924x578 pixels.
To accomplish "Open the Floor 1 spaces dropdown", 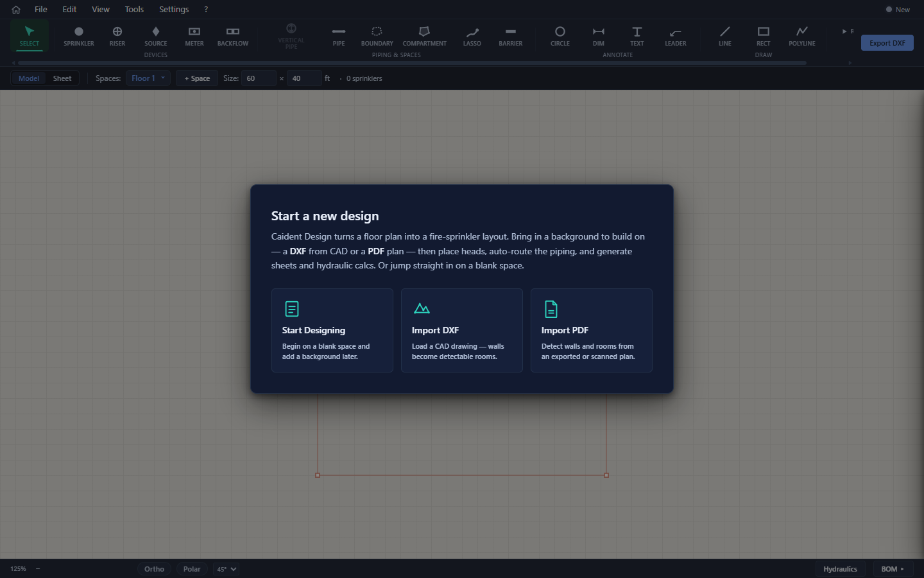I will coord(148,78).
